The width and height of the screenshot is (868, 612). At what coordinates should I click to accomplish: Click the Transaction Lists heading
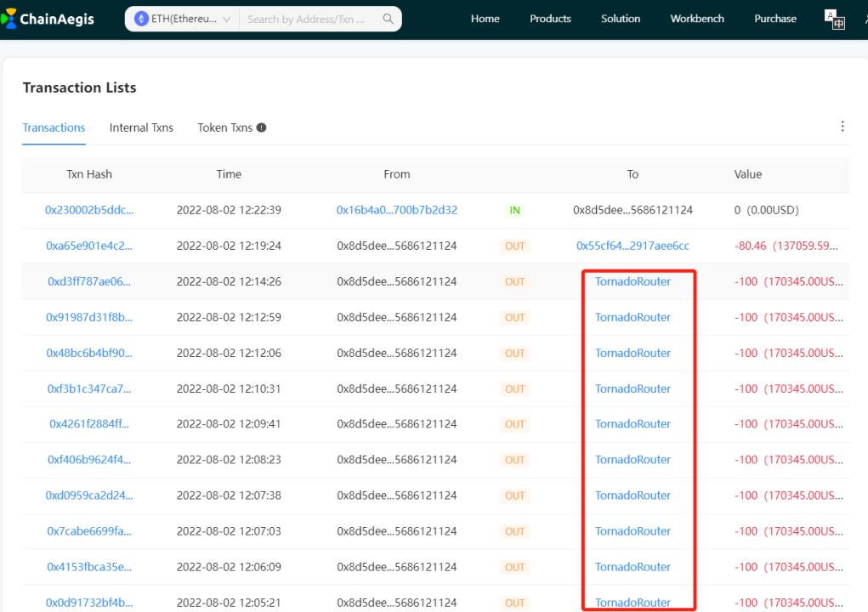79,88
